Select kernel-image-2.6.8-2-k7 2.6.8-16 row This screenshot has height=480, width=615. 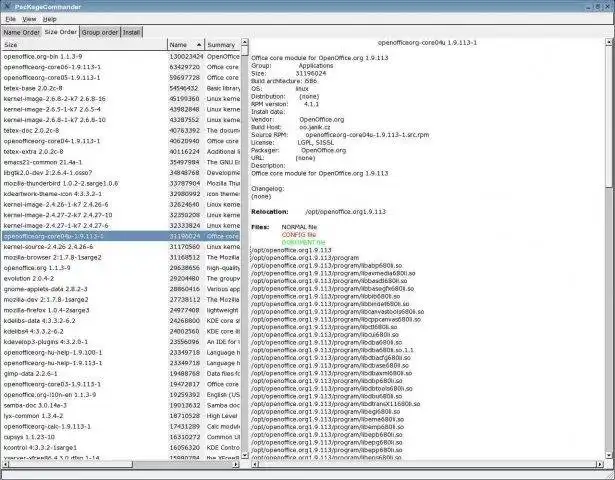[121, 99]
